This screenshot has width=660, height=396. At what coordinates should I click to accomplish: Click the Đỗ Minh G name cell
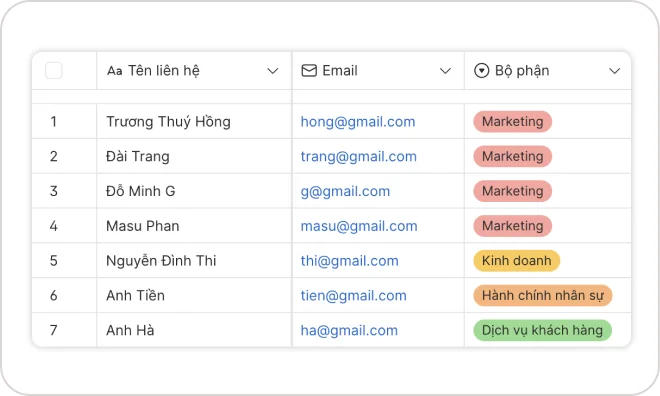pyautogui.click(x=194, y=191)
